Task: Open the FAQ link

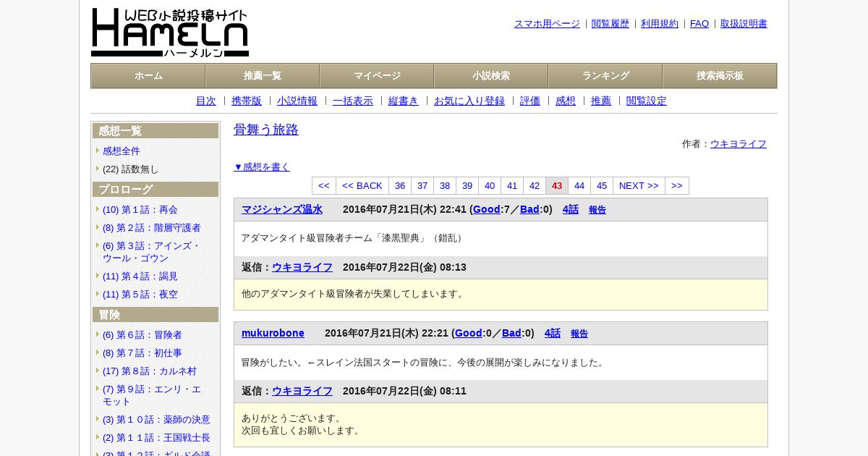Action: (699, 23)
